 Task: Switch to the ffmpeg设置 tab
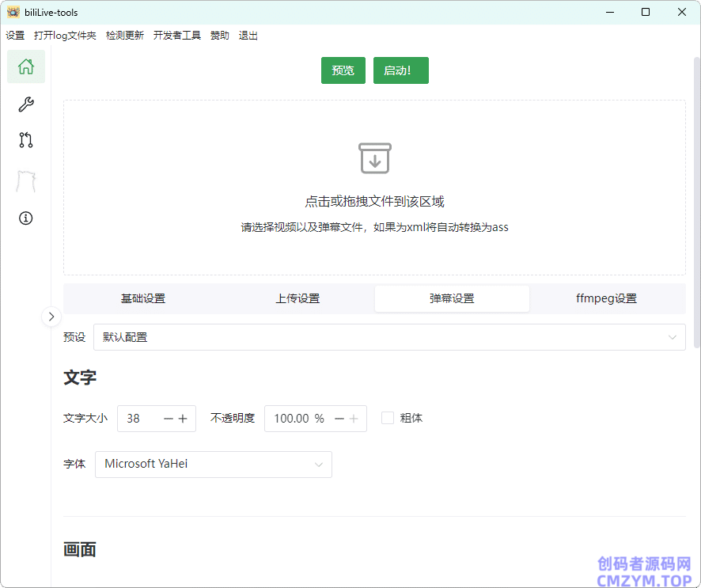[607, 298]
